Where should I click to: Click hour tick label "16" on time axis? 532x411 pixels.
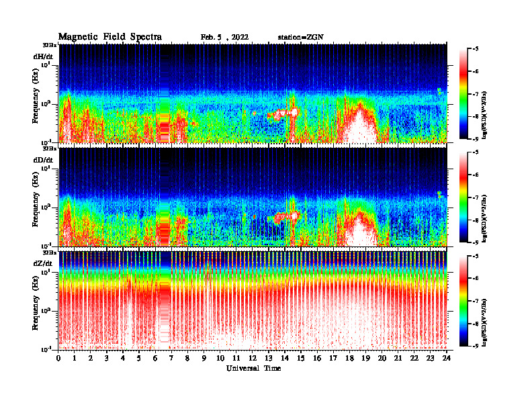[x=317, y=359]
